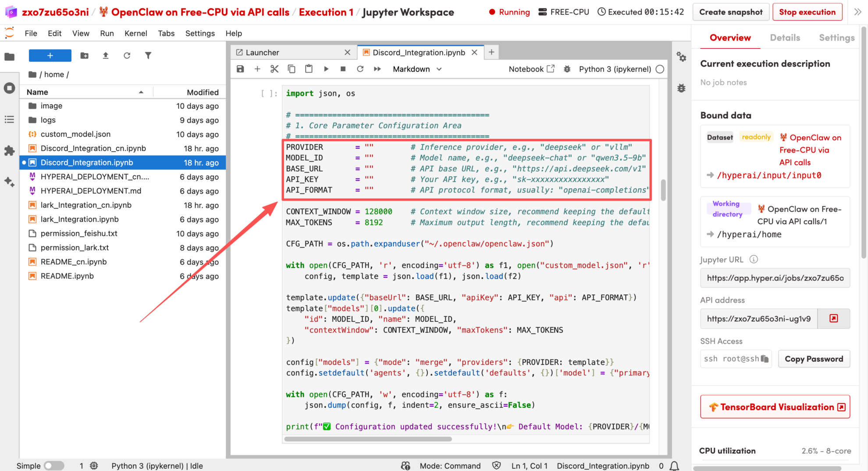Click the Stop execution button

tap(807, 12)
